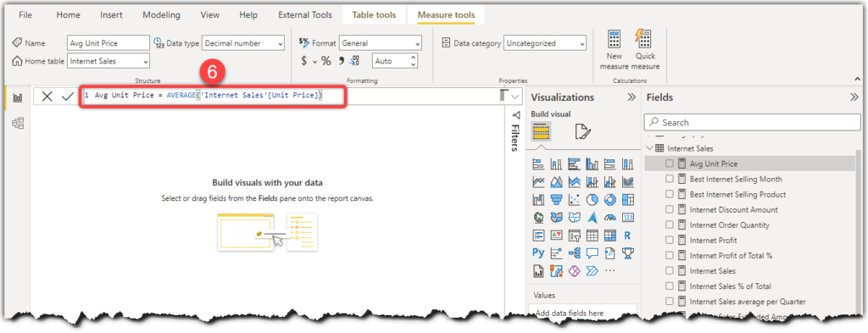The image size is (868, 333).
Task: Select the Treemap visual
Action: 628,200
